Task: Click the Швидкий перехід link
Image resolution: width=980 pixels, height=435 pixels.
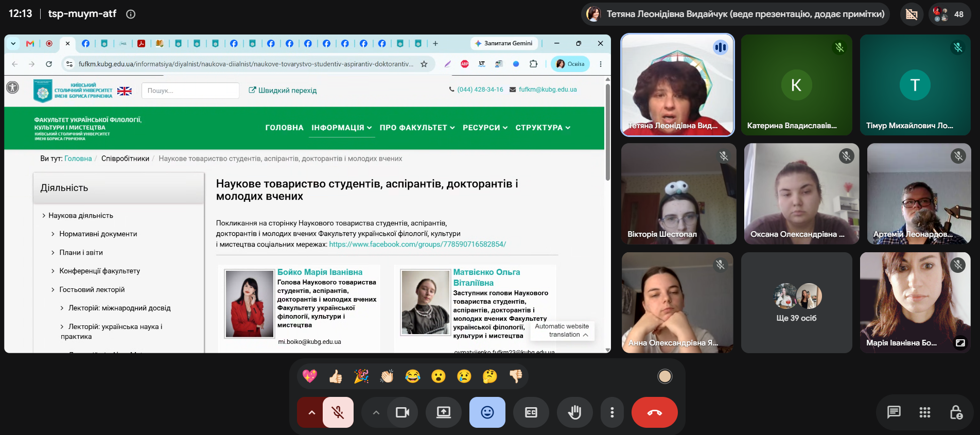Action: [x=283, y=90]
